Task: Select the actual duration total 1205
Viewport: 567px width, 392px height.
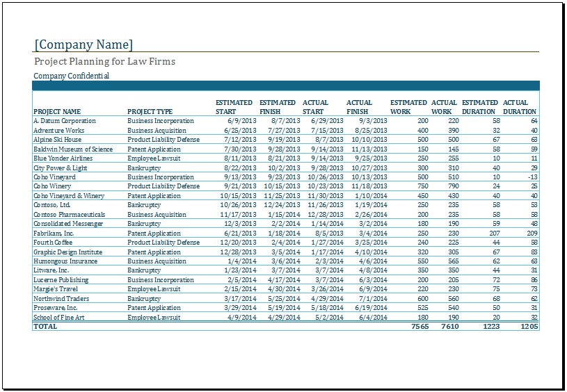Action: pyautogui.click(x=529, y=327)
